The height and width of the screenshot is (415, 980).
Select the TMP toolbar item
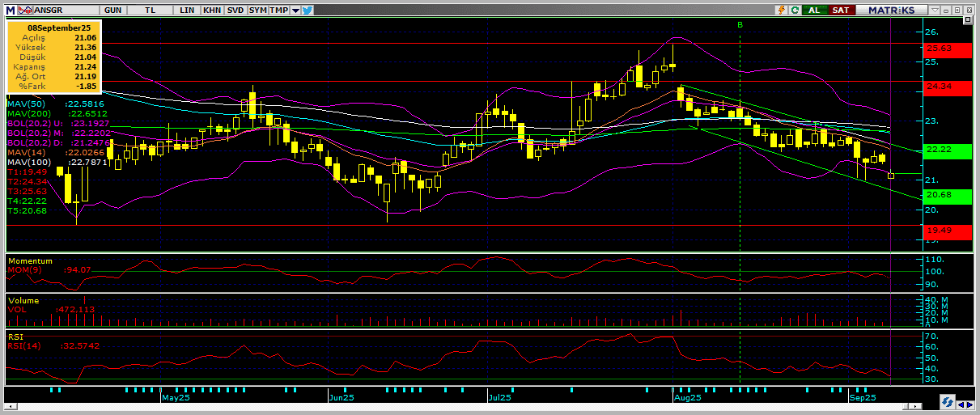[x=278, y=10]
